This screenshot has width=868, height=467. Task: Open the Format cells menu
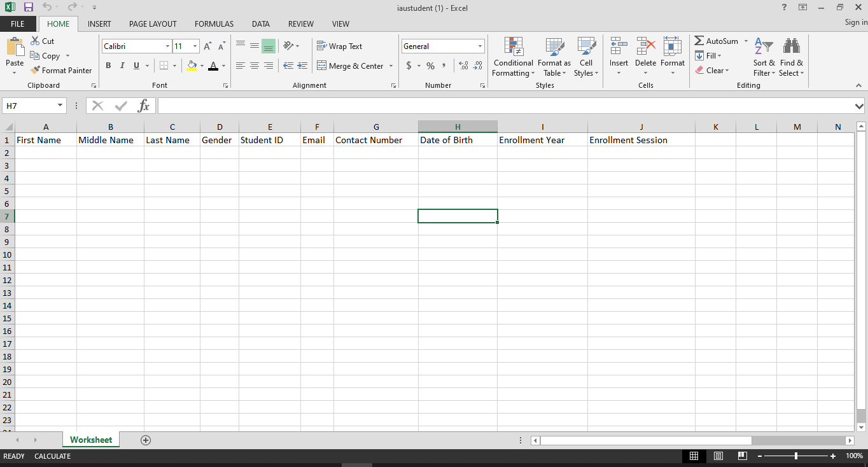pos(673,57)
